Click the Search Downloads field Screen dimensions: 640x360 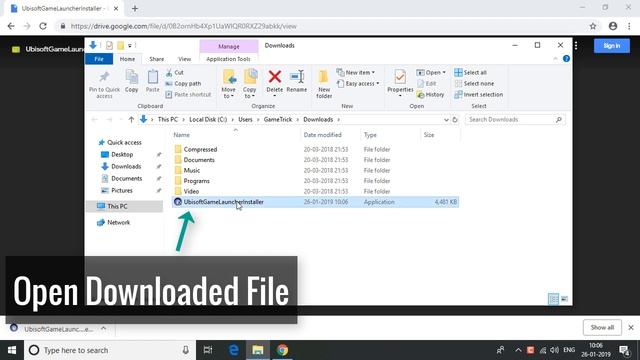(515, 120)
